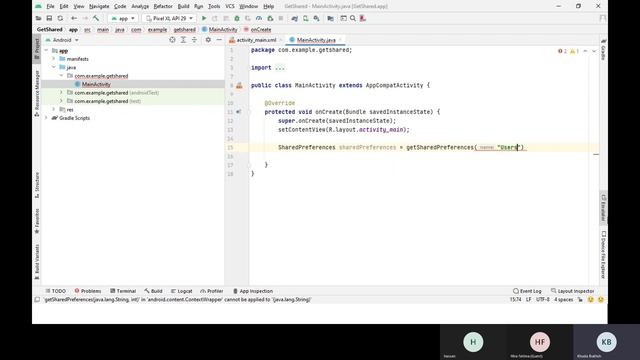Viewport: 640px width, 360px height.
Task: Toggle the Resource Manager side panel
Action: tap(37, 93)
